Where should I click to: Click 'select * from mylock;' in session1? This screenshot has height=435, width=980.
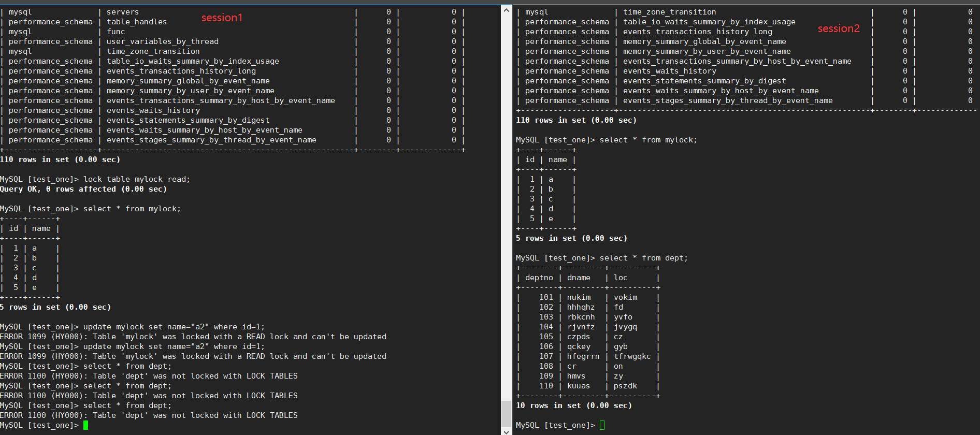point(132,209)
